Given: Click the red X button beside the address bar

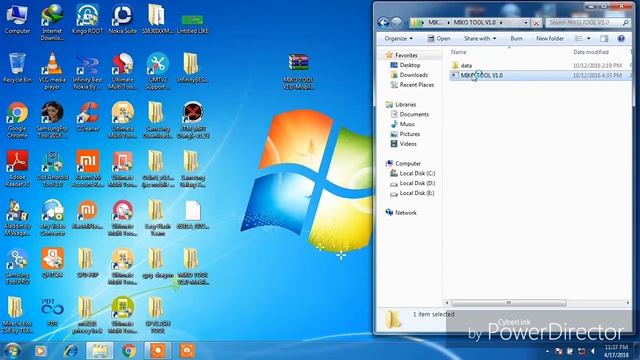Looking at the screenshot, I should [536, 23].
